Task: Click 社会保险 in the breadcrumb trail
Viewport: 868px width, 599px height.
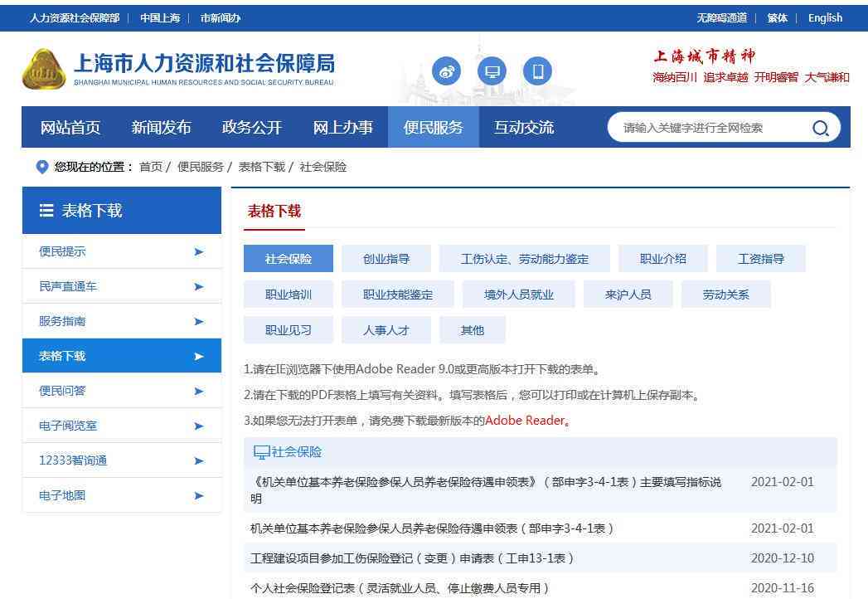Action: 322,167
